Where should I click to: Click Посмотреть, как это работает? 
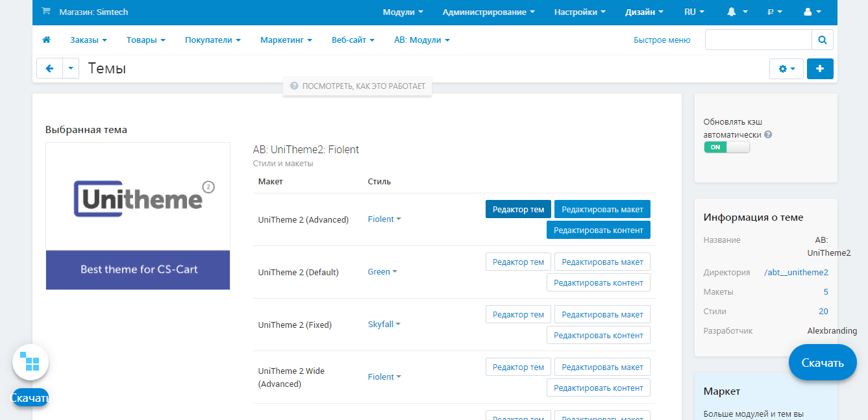click(x=358, y=86)
